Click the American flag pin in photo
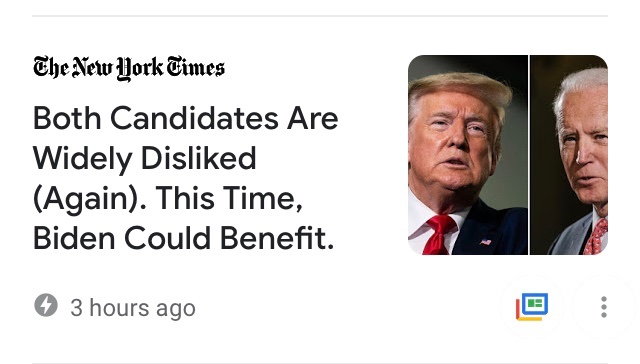This screenshot has width=640, height=364. [485, 242]
